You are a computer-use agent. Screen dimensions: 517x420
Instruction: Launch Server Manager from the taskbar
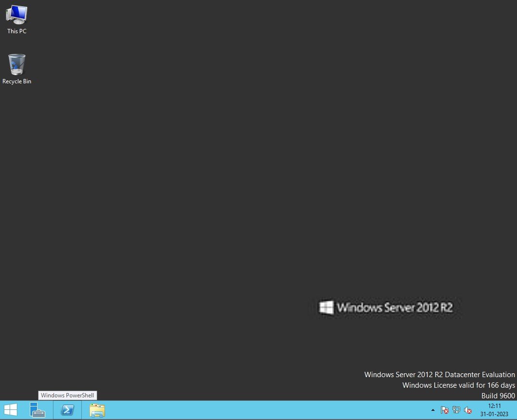click(x=37, y=410)
